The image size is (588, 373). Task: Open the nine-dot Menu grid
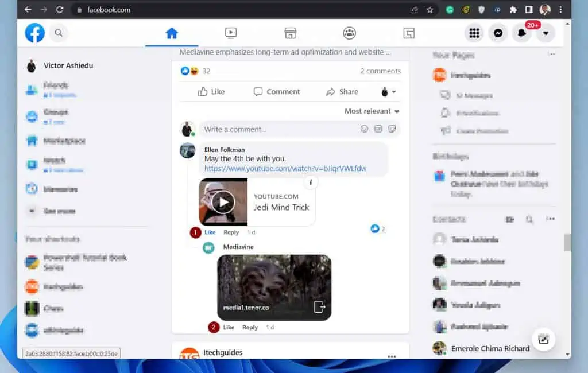[474, 33]
